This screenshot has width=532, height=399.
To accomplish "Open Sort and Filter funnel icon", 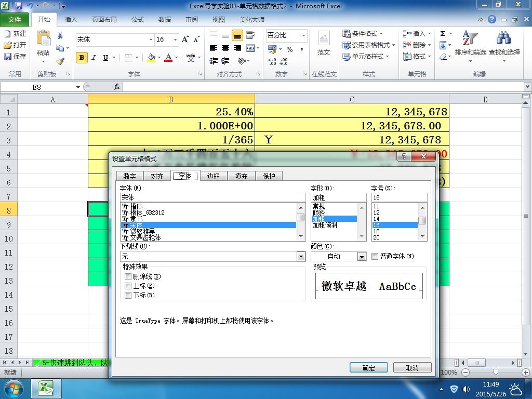I will click(470, 38).
